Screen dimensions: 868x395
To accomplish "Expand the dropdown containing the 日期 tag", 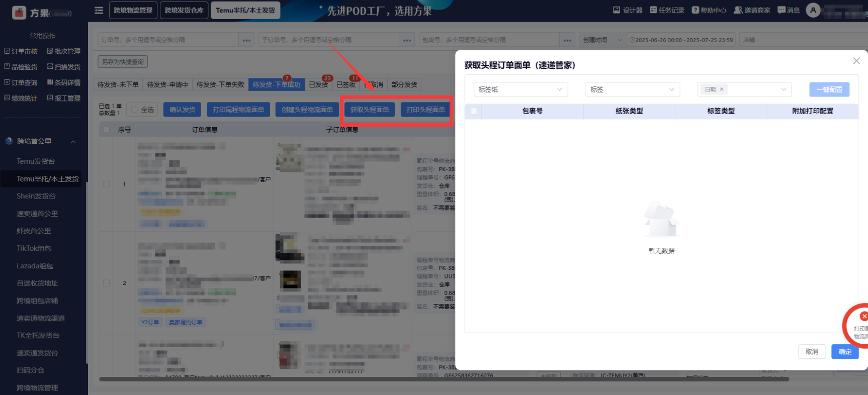I will click(744, 89).
